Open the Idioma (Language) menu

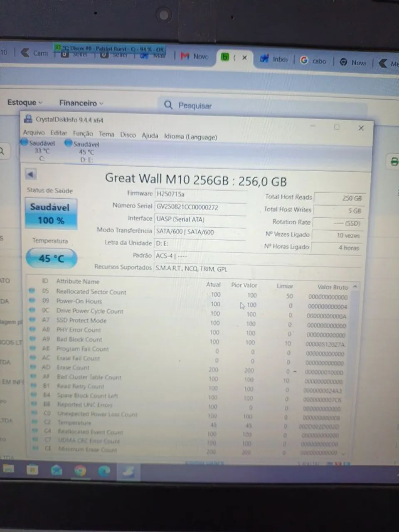pos(190,137)
